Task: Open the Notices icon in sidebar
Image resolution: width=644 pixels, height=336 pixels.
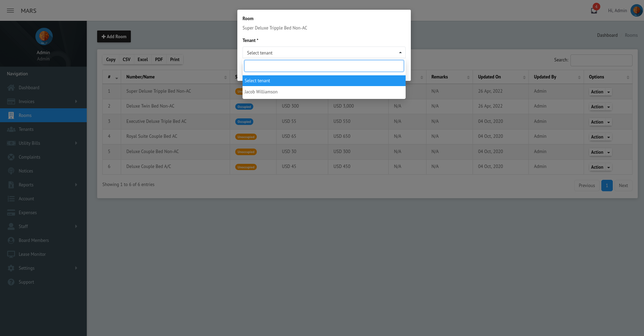Action: (x=11, y=171)
